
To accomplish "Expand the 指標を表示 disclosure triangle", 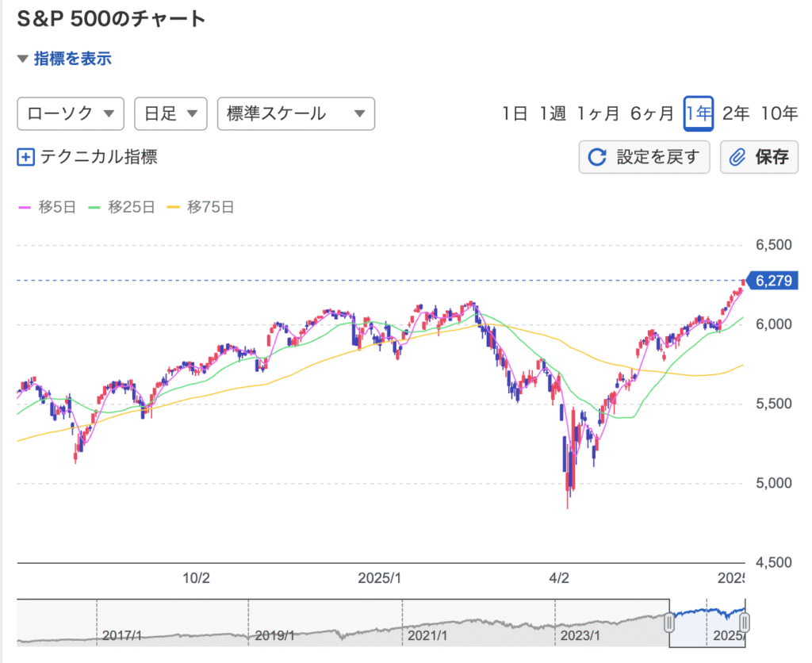I will (x=22, y=59).
